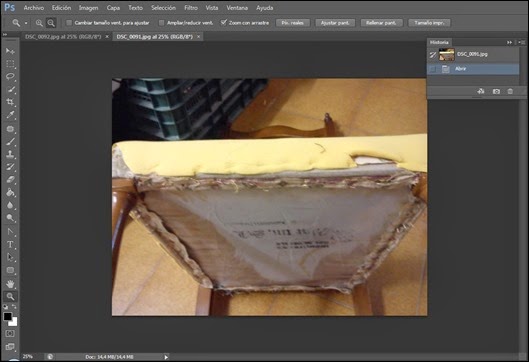The height and width of the screenshot is (362, 529).
Task: Click the Quick Mask mode icon
Action: pos(10,333)
